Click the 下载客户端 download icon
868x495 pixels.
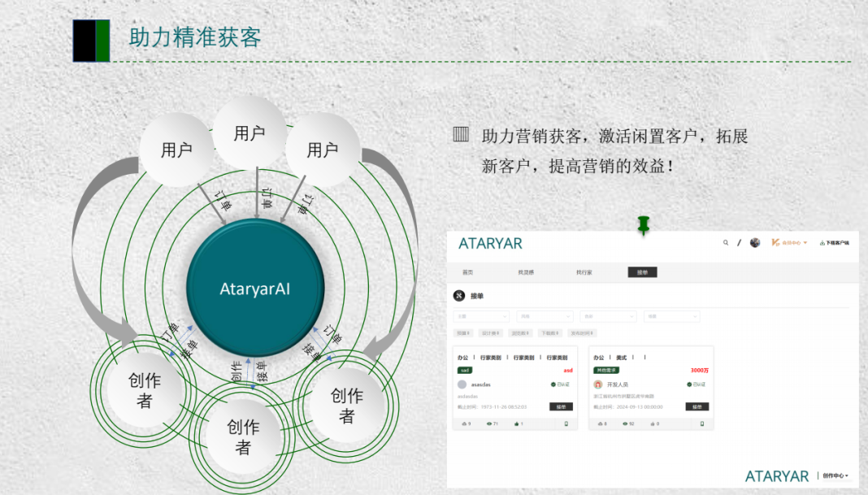[x=822, y=242]
